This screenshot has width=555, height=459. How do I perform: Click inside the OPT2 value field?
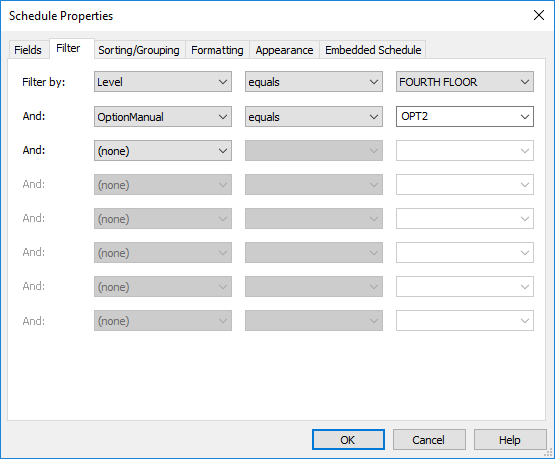click(457, 117)
